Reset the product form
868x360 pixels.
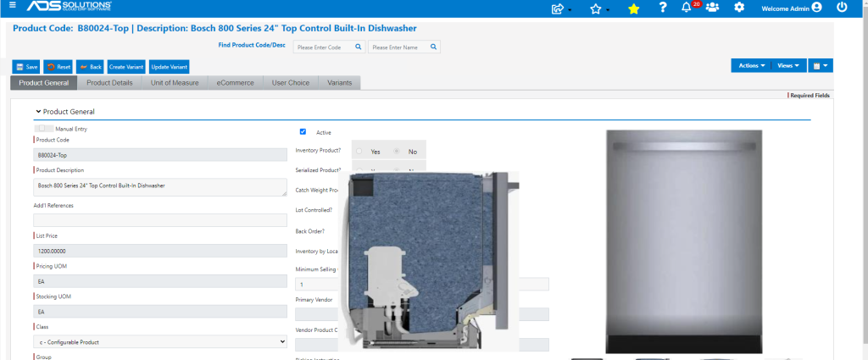[58, 67]
